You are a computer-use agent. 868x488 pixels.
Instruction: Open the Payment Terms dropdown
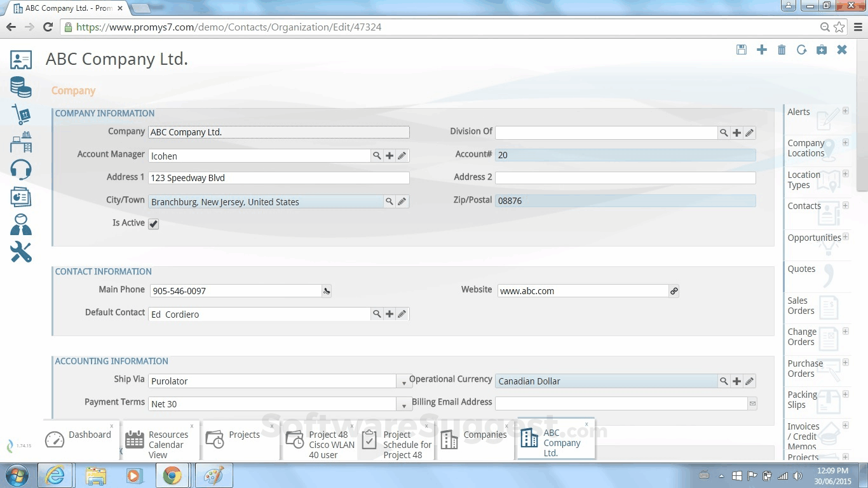coord(403,405)
